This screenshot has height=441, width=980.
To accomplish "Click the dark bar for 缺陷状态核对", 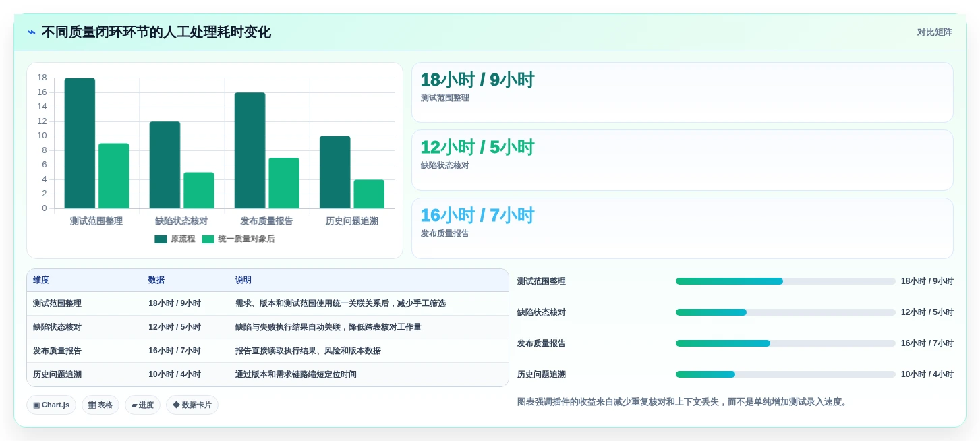I will [165, 165].
